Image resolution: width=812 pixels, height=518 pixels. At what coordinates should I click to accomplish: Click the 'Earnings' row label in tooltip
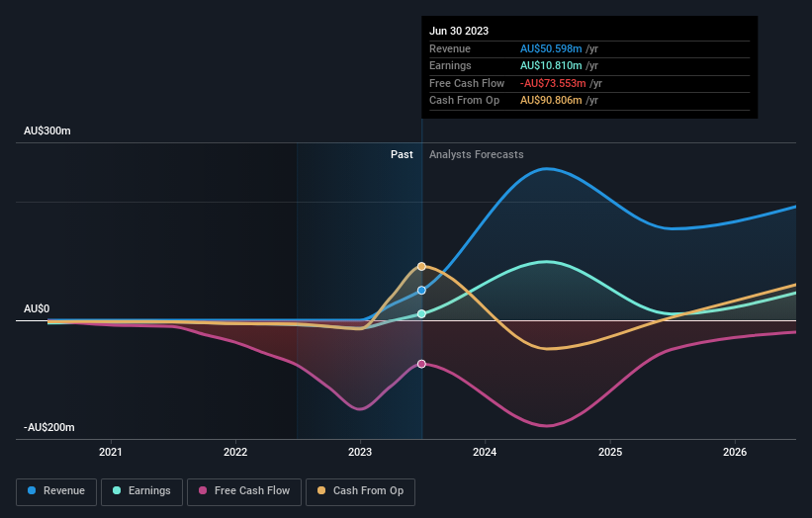tap(450, 65)
